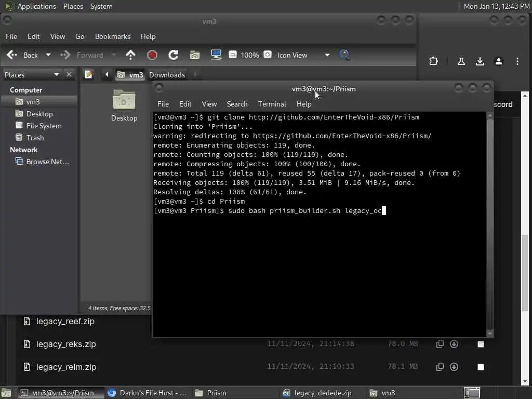Open file manager Help menu
532x399 pixels.
click(148, 37)
